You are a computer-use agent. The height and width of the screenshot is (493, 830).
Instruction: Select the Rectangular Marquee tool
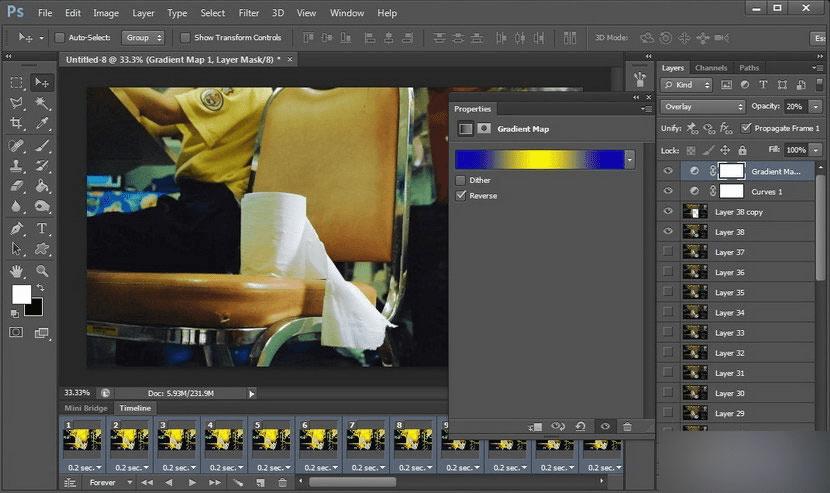point(17,82)
